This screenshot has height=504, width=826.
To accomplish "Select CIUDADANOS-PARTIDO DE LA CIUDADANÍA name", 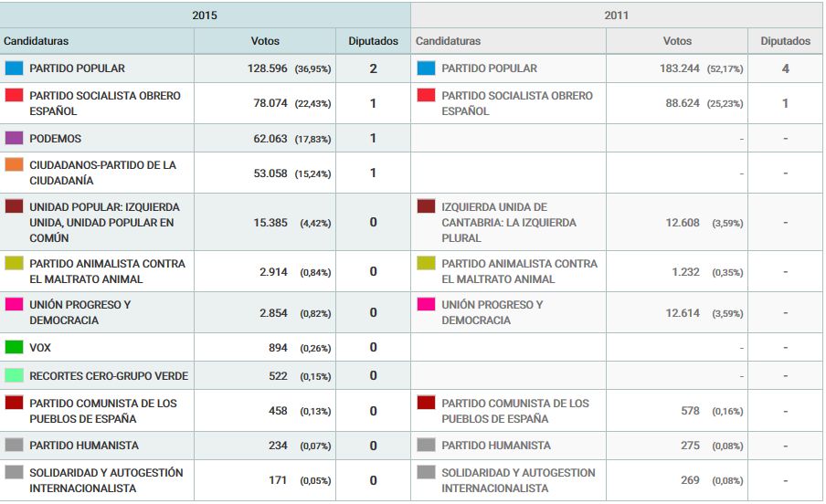I will 102,173.
